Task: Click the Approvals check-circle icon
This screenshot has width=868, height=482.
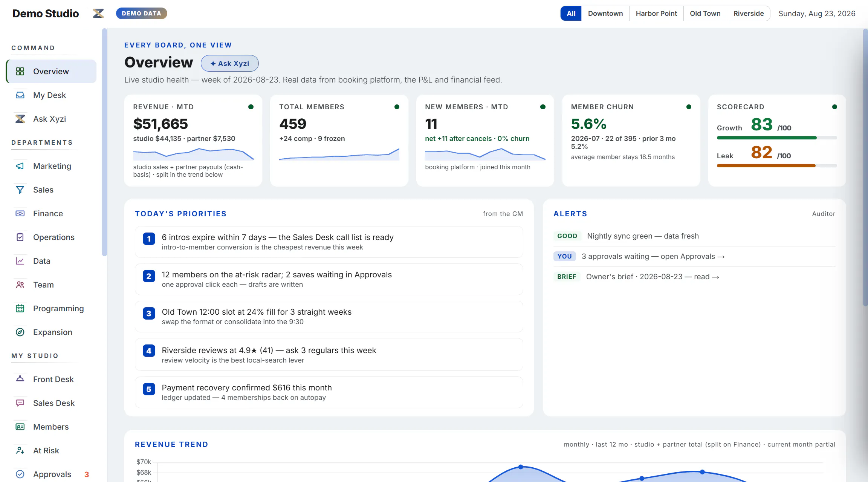Action: point(20,474)
